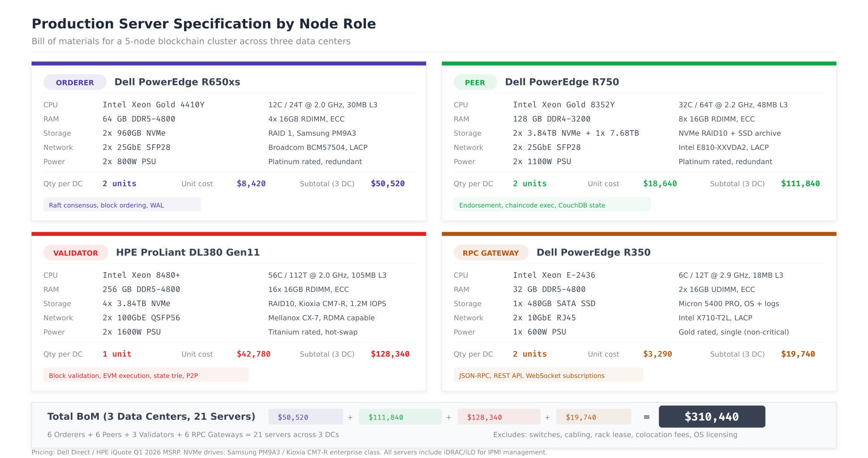Expand the HPE ProLiant DL380 Gen11 card
The width and height of the screenshot is (868, 458).
tap(188, 252)
